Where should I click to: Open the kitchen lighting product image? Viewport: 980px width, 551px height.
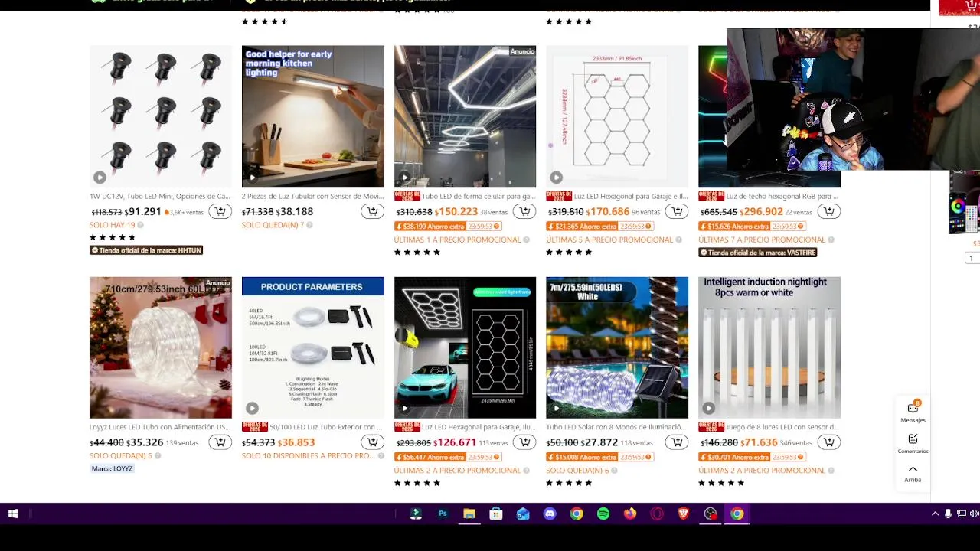313,116
